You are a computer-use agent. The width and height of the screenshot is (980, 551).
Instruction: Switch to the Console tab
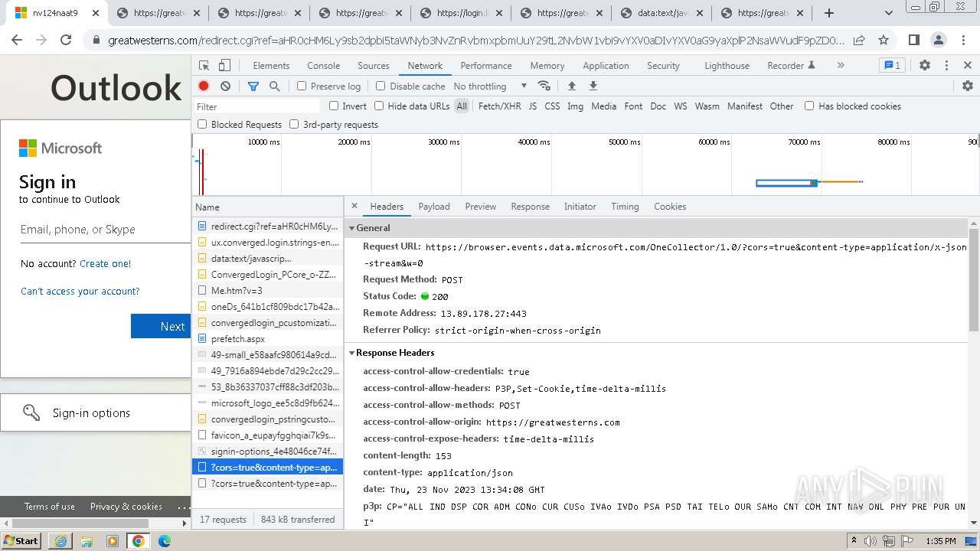323,66
